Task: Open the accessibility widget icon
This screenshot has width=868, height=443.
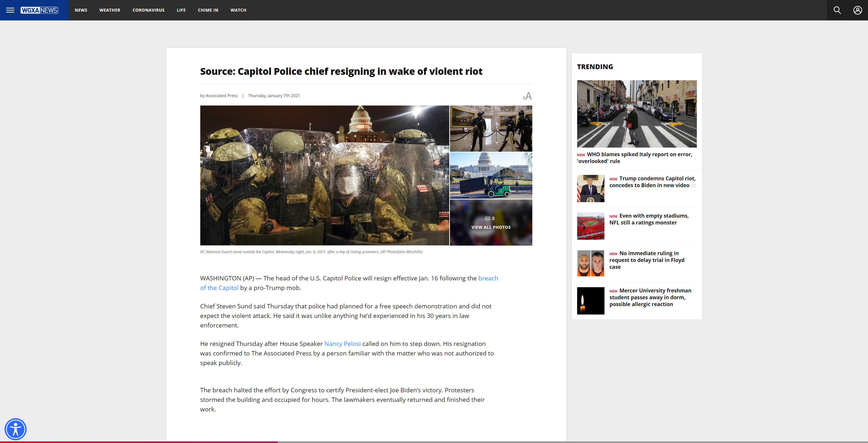Action: point(15,429)
